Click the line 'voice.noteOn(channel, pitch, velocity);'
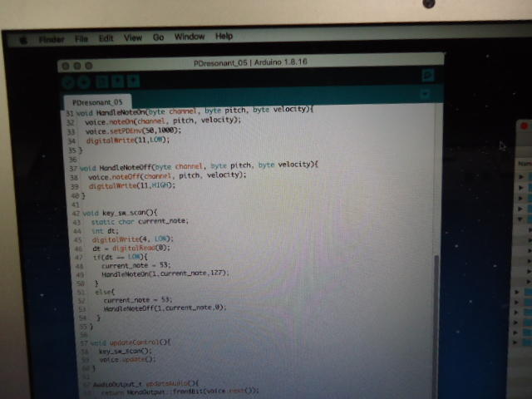This screenshot has width=532, height=399. [x=163, y=121]
